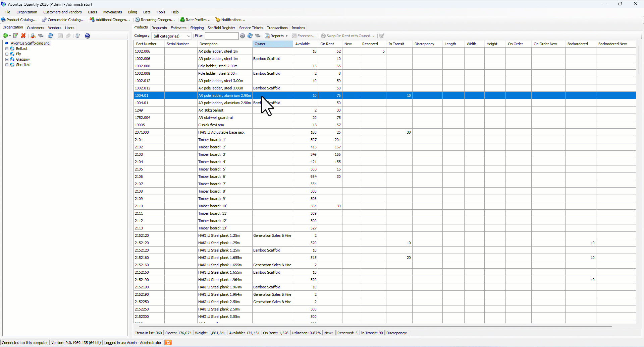Select part number 2152300 row

tap(385, 317)
